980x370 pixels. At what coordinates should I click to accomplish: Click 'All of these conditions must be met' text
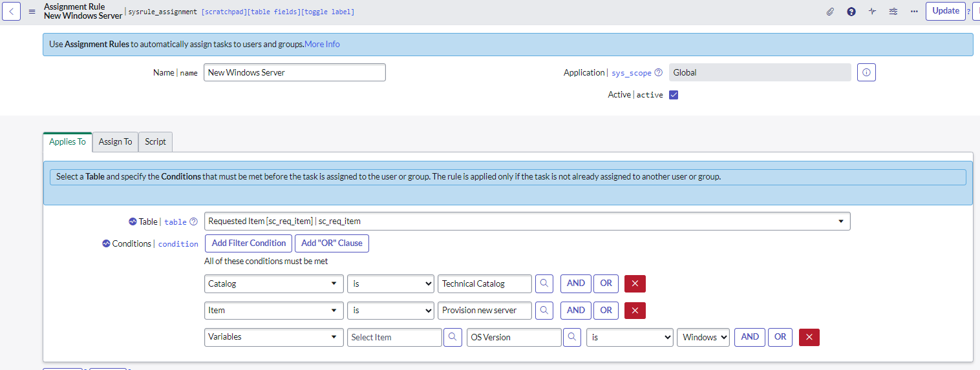click(x=266, y=262)
